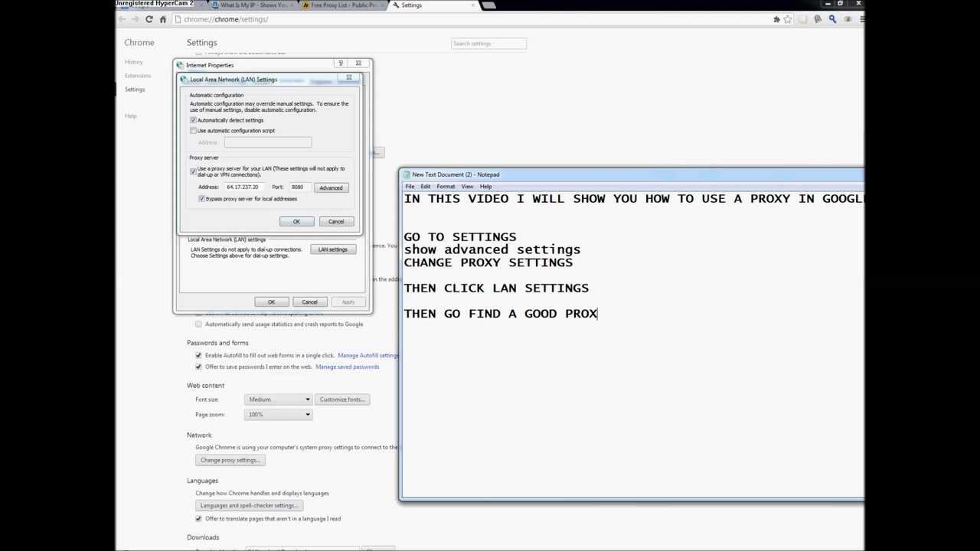
Task: Cancel the LAN Settings dialog
Action: tap(336, 222)
